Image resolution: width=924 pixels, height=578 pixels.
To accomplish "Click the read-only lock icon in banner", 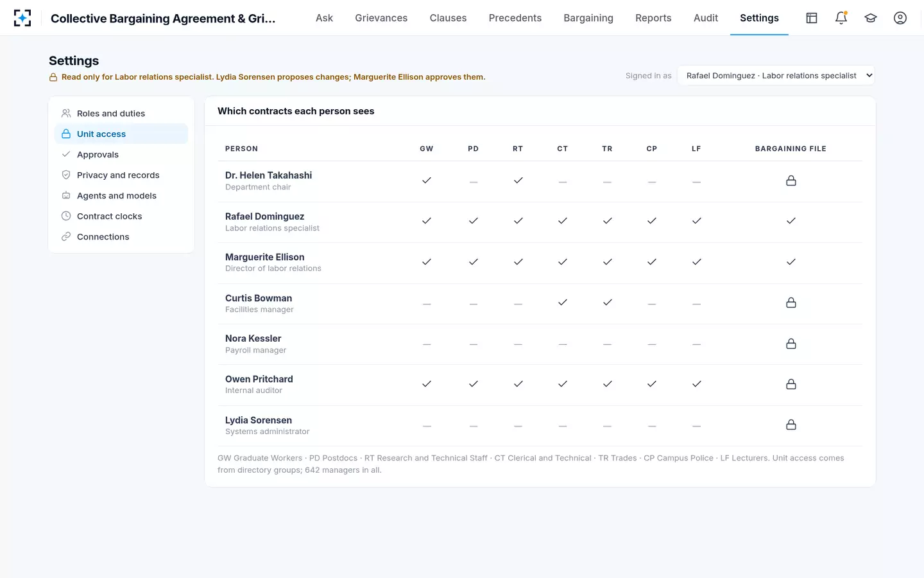I will point(53,77).
